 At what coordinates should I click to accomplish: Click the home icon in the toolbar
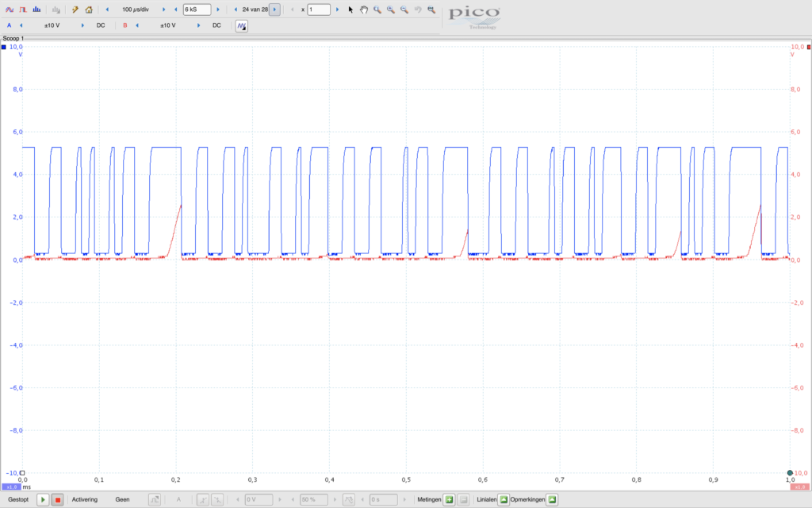(x=89, y=10)
